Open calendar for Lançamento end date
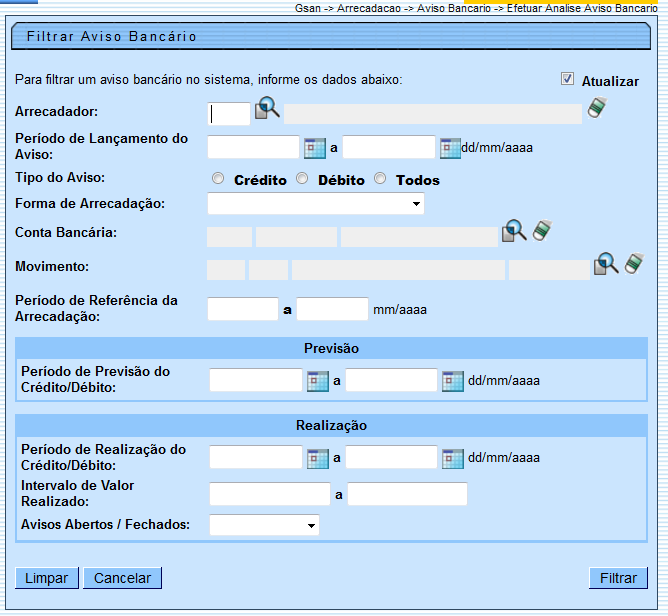 tap(450, 148)
